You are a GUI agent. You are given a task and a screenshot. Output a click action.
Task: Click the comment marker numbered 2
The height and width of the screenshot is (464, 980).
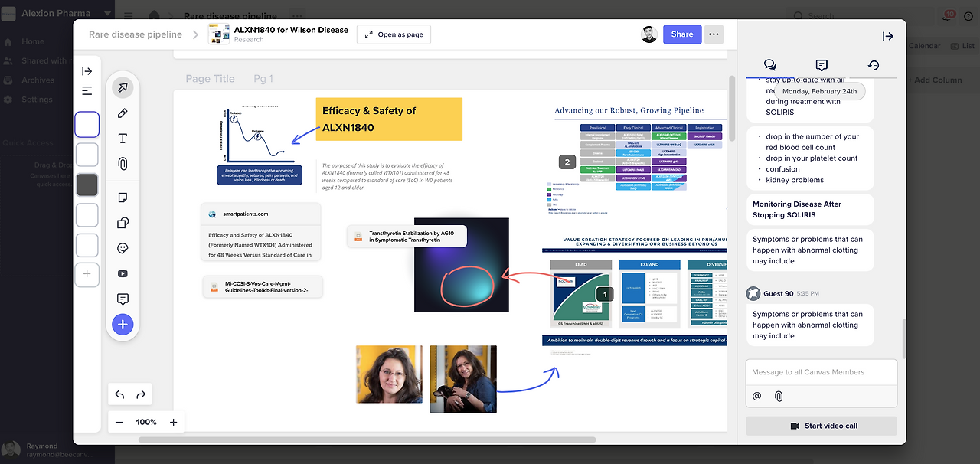(567, 162)
